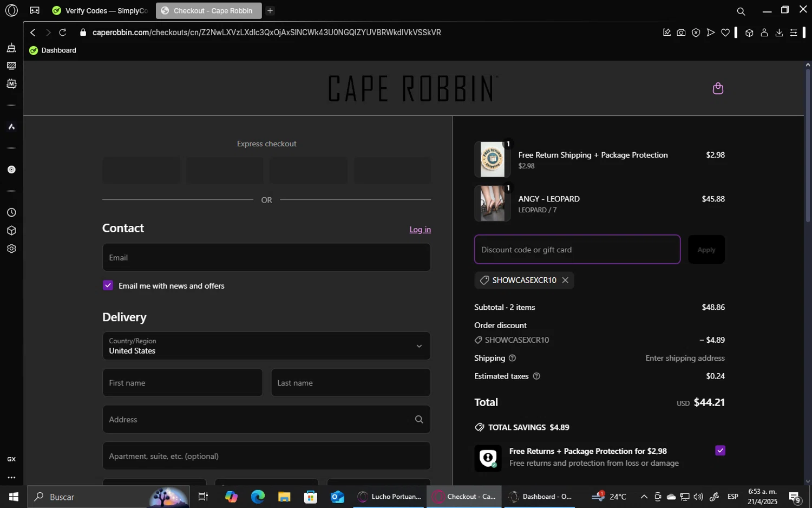The width and height of the screenshot is (812, 508).
Task: Click the taskbar Buscar search box
Action: 109,497
